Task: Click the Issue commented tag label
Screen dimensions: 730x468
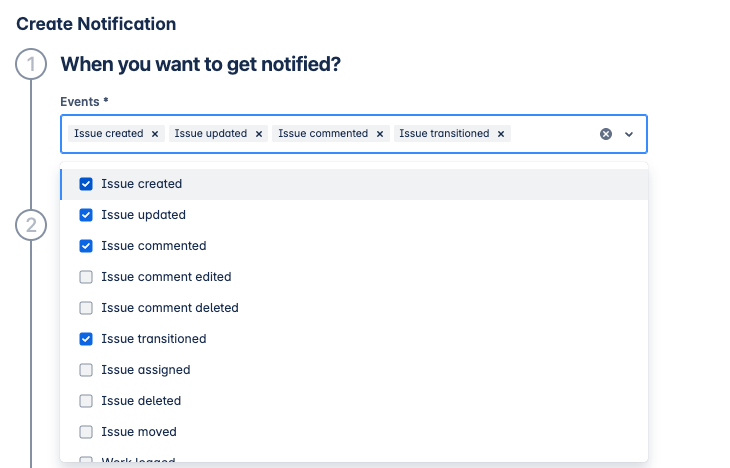Action: [323, 134]
